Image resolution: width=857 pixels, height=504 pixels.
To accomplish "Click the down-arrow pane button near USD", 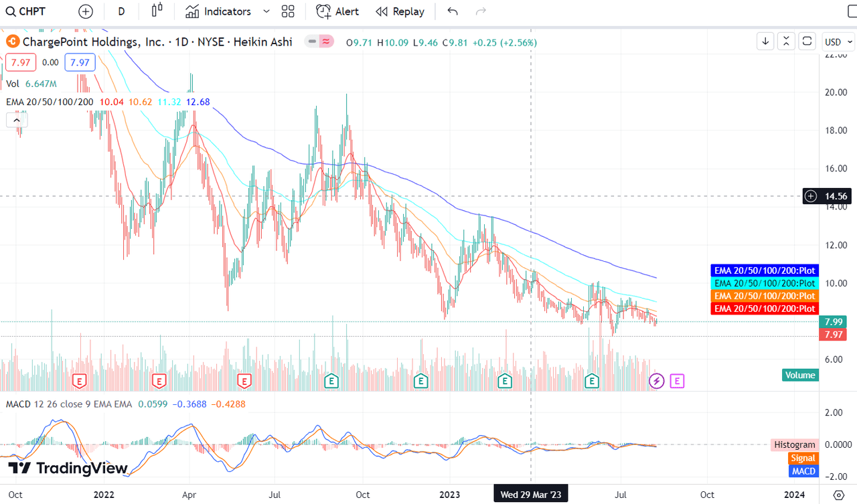I will (765, 41).
